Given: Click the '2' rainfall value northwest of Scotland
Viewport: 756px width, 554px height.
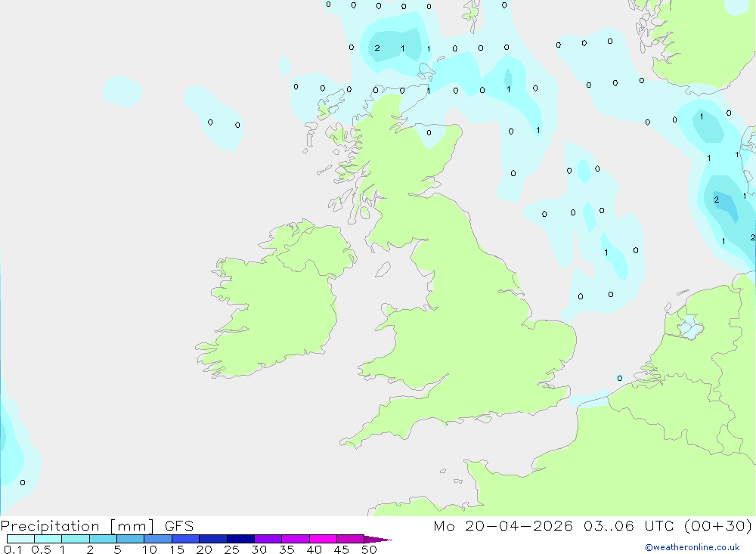Looking at the screenshot, I should click(x=377, y=48).
